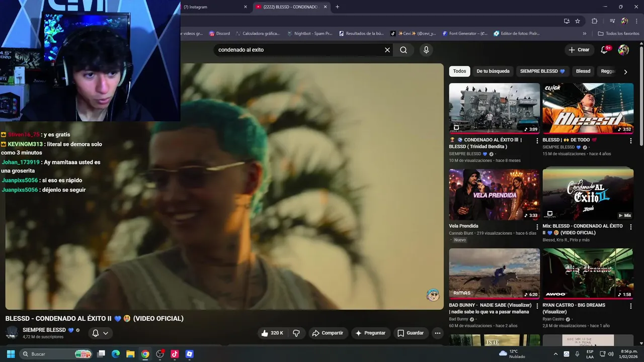Click install app icon in address bar
The height and width of the screenshot is (362, 644).
567,21
